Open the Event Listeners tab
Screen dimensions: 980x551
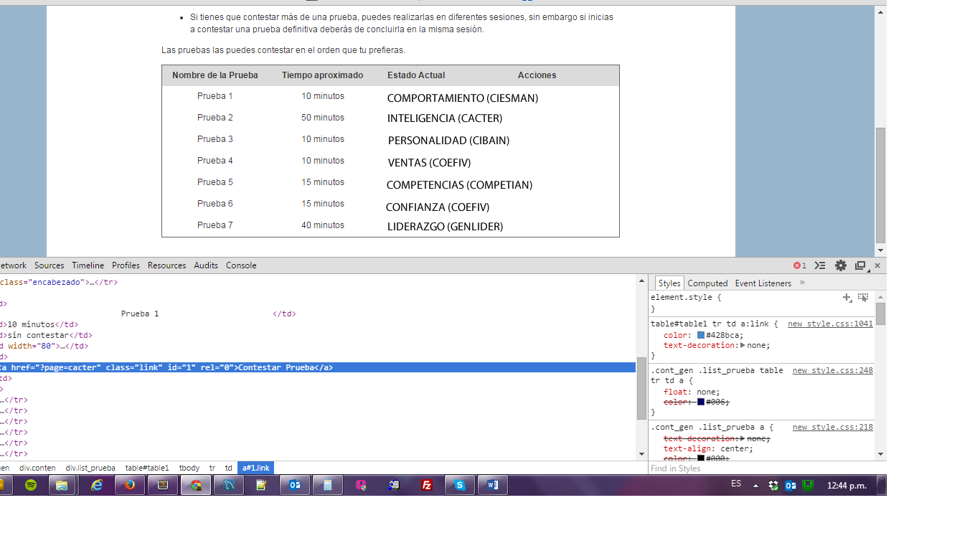point(763,283)
